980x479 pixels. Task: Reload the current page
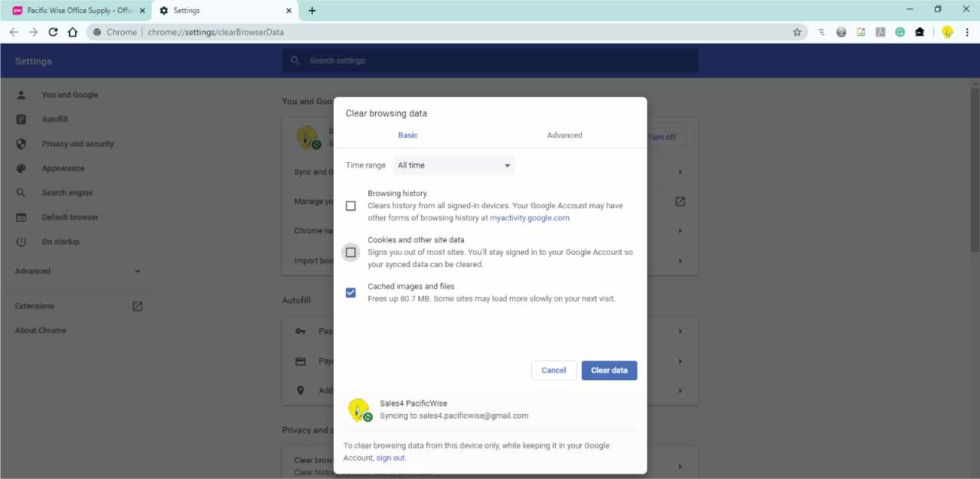53,32
